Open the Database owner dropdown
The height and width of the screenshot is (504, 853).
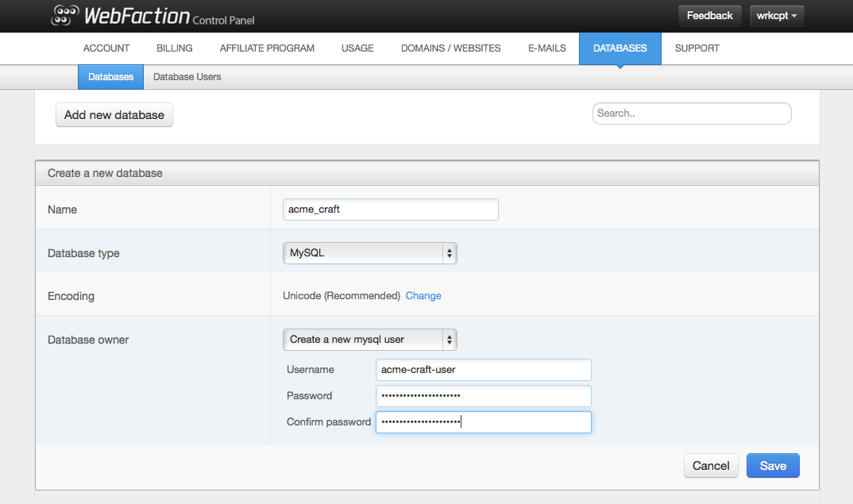pyautogui.click(x=370, y=339)
